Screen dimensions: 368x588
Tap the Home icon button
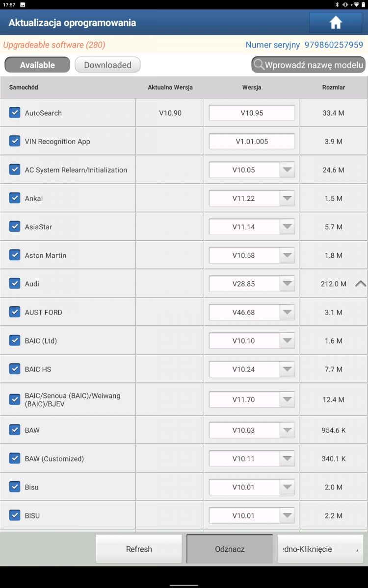pos(336,23)
